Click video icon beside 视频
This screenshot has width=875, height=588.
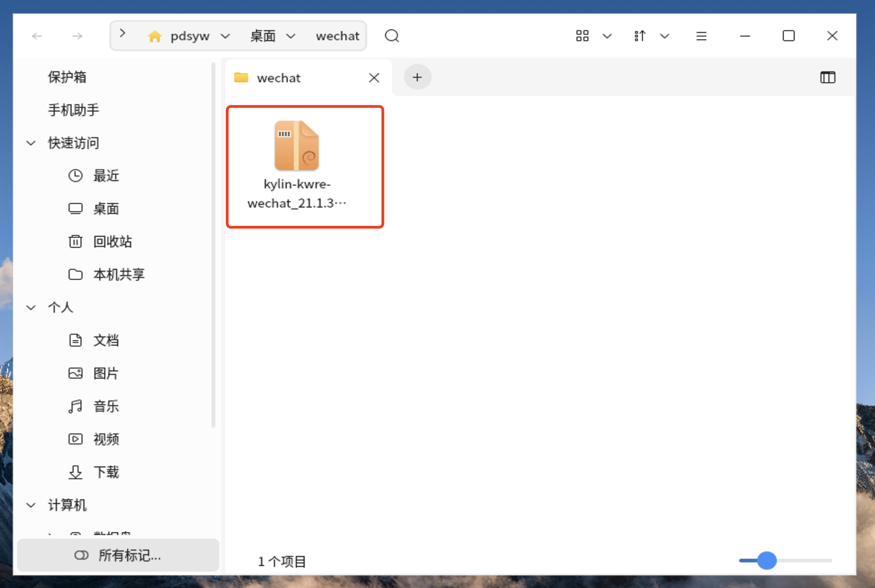click(x=75, y=439)
